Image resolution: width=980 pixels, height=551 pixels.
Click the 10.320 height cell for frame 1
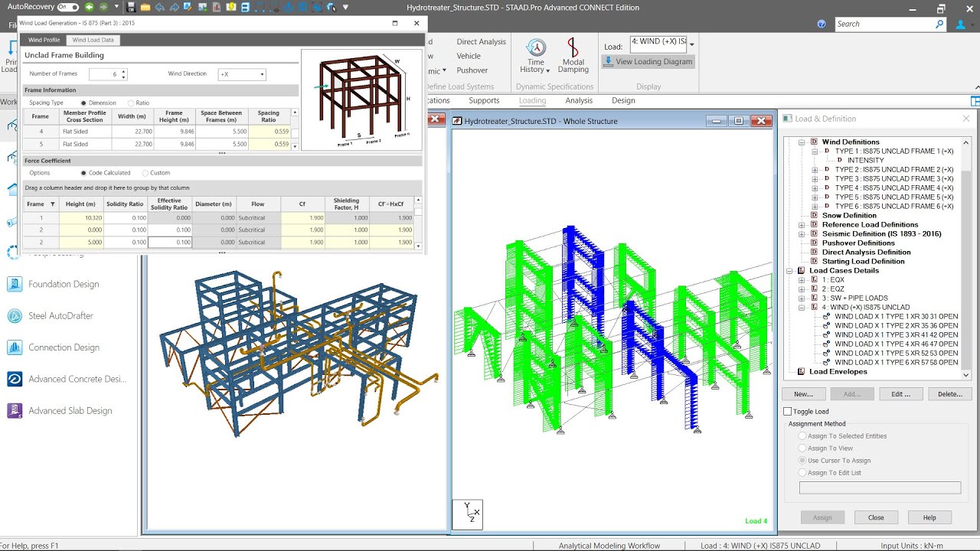[80, 218]
